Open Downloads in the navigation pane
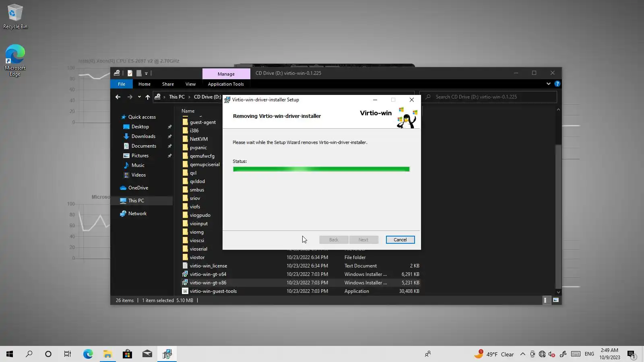This screenshot has height=362, width=644. [143, 136]
